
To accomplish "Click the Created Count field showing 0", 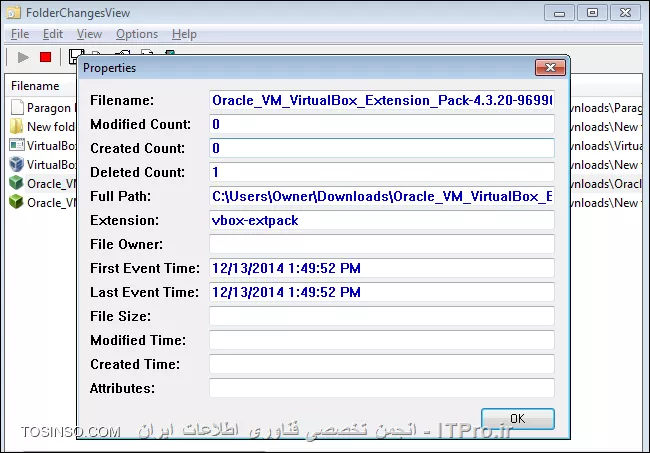I will [x=382, y=148].
